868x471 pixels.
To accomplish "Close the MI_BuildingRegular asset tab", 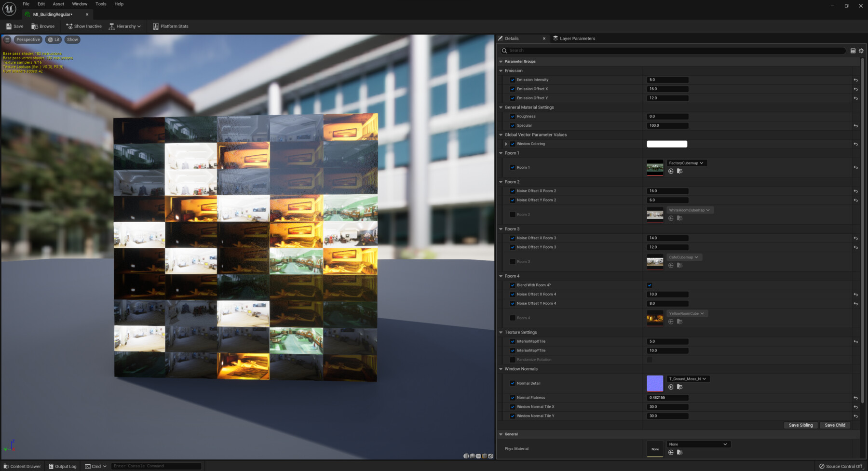I will coord(87,14).
